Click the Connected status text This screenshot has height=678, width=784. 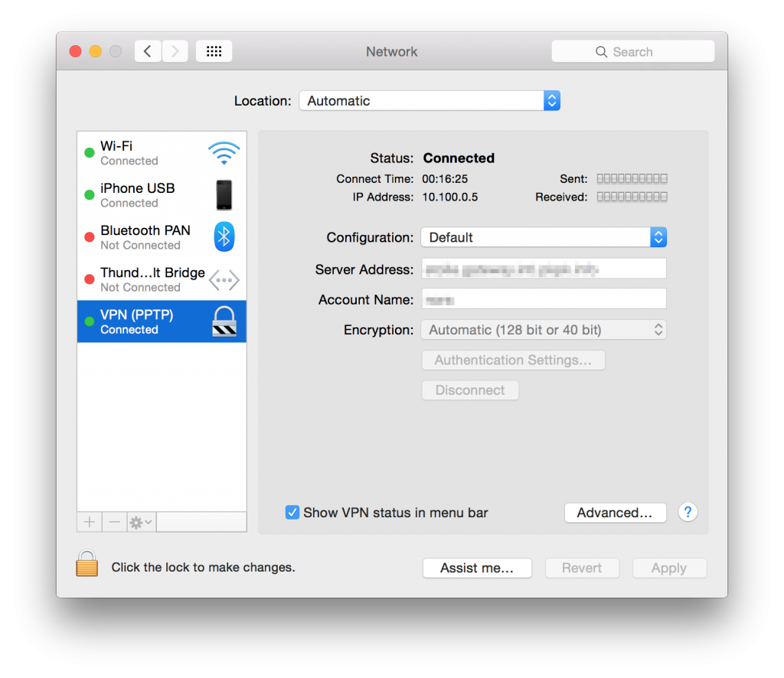click(x=459, y=158)
